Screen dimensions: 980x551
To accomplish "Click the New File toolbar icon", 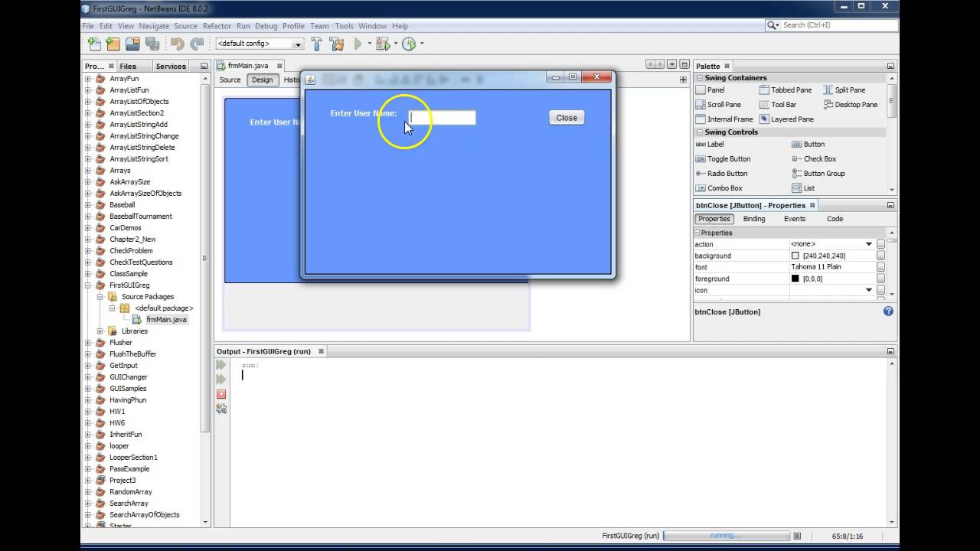I will pyautogui.click(x=94, y=44).
